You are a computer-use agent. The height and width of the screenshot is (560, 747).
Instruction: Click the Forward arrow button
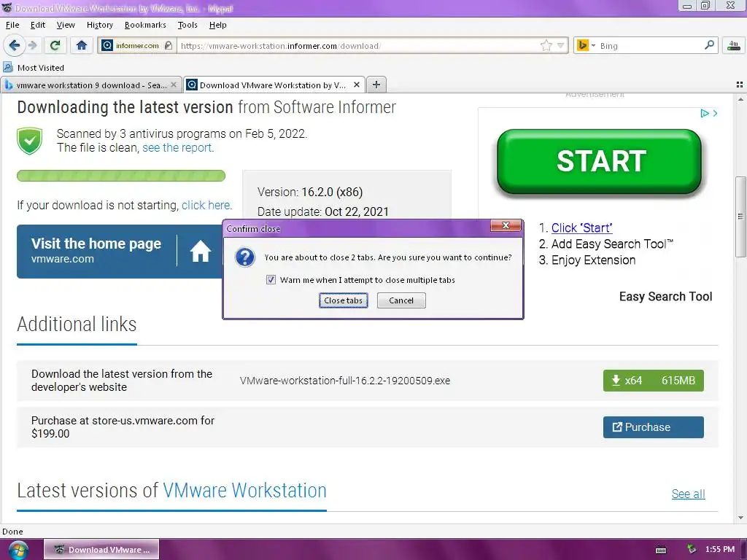point(33,45)
